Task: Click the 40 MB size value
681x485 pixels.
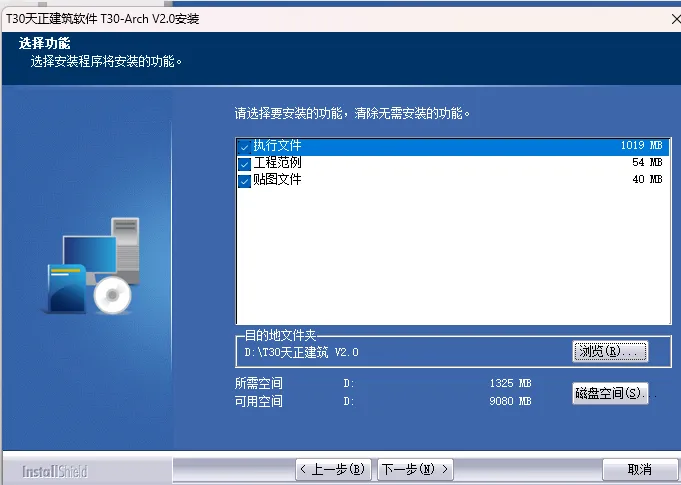Action: 647,179
